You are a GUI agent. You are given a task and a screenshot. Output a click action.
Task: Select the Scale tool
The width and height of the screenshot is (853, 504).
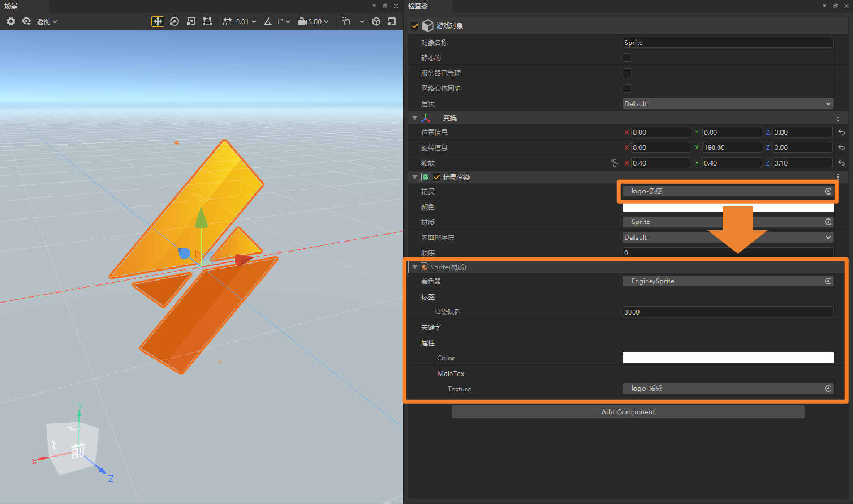191,21
